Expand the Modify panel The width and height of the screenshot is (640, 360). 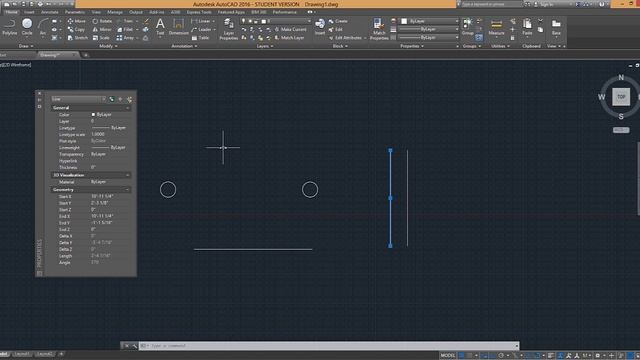[108, 46]
